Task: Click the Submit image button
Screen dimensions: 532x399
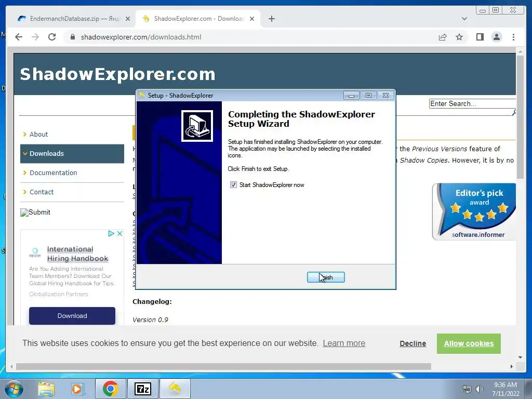Action: 35,212
